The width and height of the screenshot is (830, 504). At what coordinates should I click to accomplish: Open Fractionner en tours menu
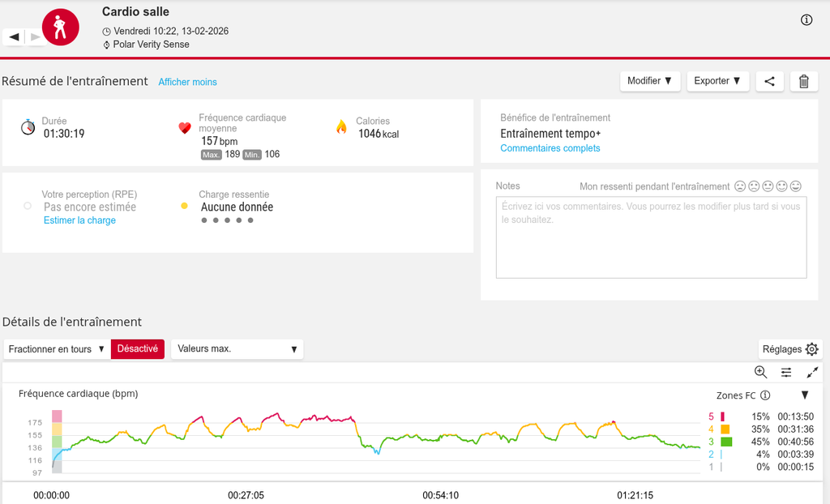[x=57, y=349]
